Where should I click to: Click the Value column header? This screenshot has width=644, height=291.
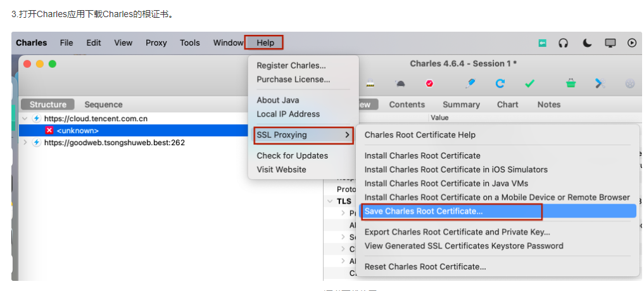tap(439, 117)
